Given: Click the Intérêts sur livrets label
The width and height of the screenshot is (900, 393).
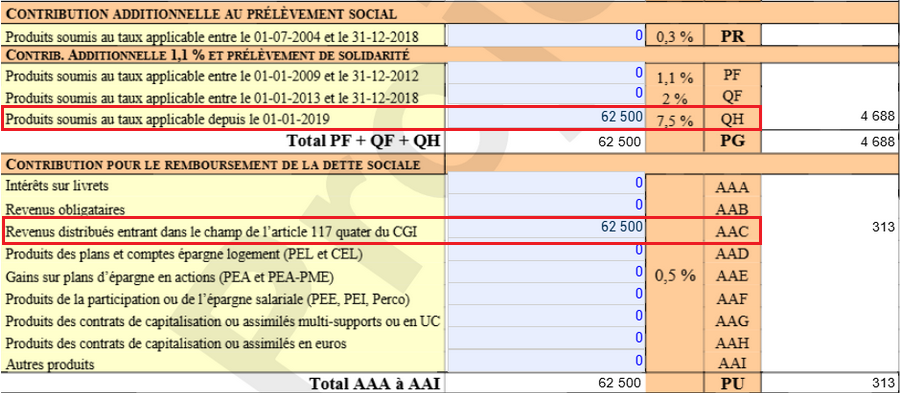Looking at the screenshot, I should (x=56, y=186).
